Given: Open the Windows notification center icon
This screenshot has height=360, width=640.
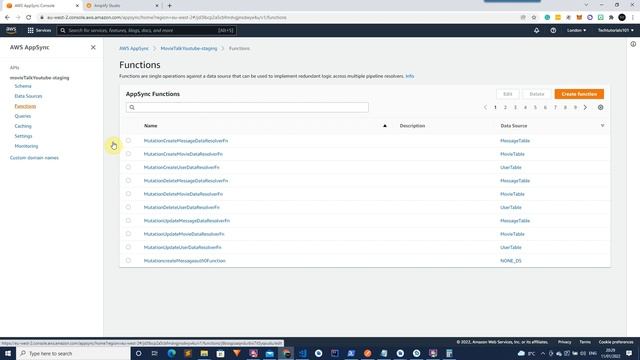Looking at the screenshot, I should pyautogui.click(x=629, y=353).
